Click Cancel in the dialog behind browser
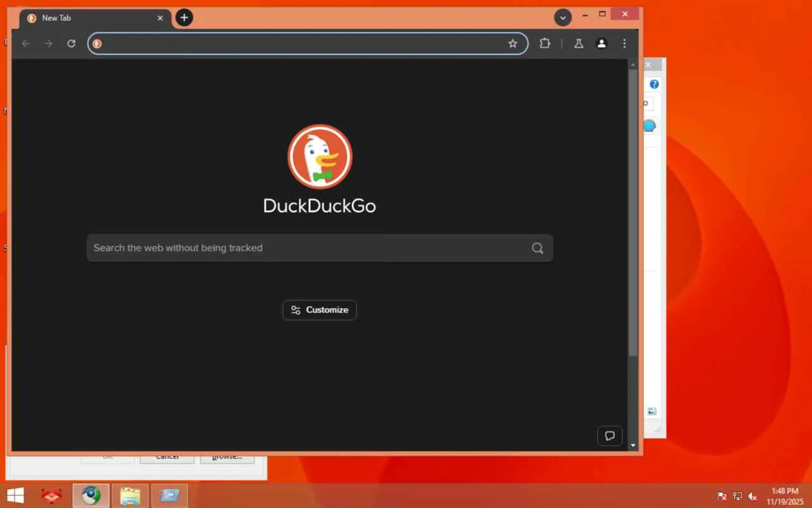 [167, 457]
